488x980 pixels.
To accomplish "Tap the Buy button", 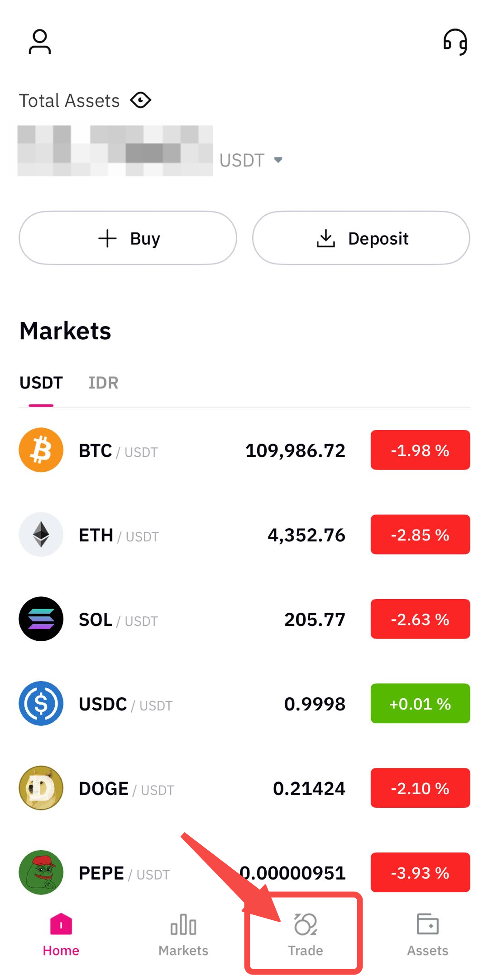I will [x=128, y=238].
